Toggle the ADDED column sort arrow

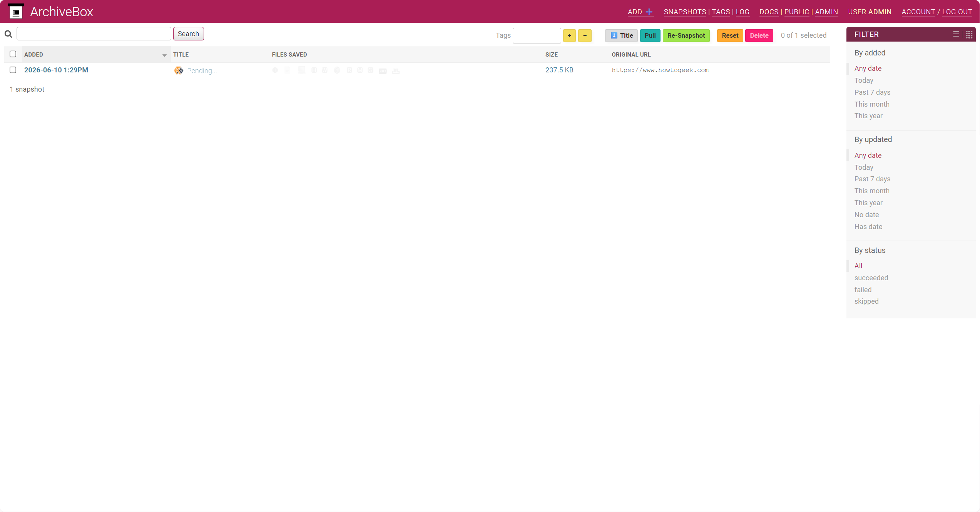(164, 55)
